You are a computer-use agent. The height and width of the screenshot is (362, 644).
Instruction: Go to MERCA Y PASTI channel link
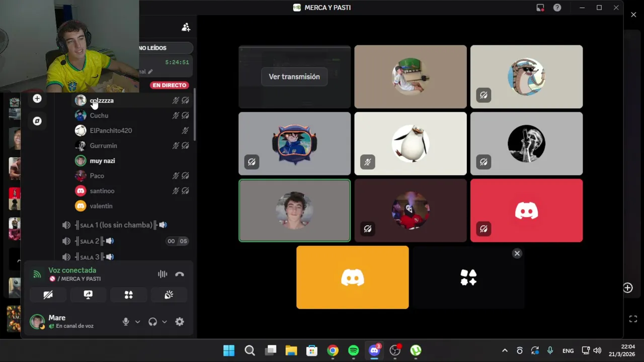tap(78, 279)
